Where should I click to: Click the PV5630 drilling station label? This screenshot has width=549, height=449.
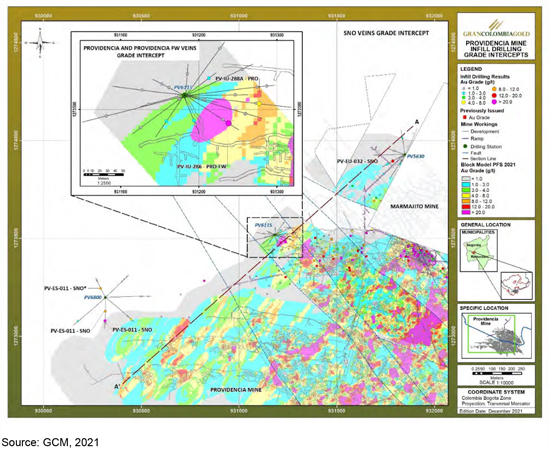click(416, 156)
